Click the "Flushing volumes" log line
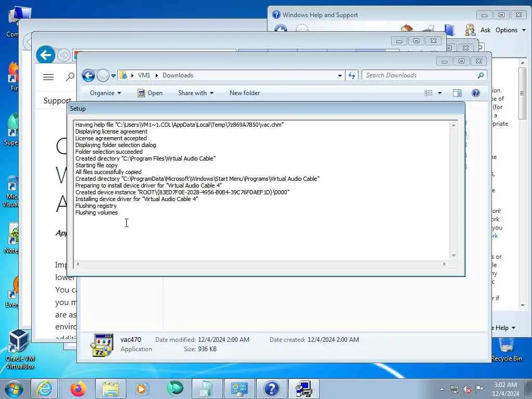The width and height of the screenshot is (532, 399). pyautogui.click(x=96, y=212)
